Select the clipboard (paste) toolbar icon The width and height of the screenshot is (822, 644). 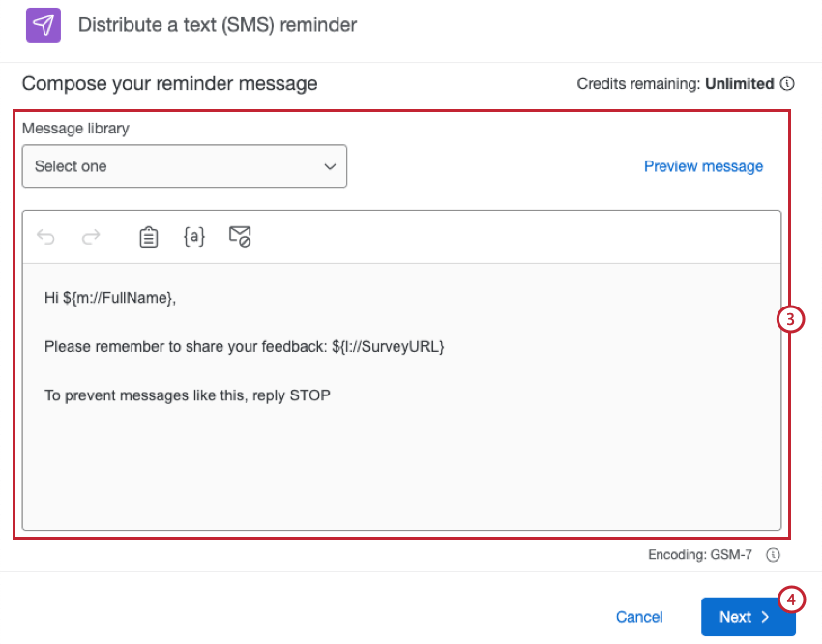148,236
